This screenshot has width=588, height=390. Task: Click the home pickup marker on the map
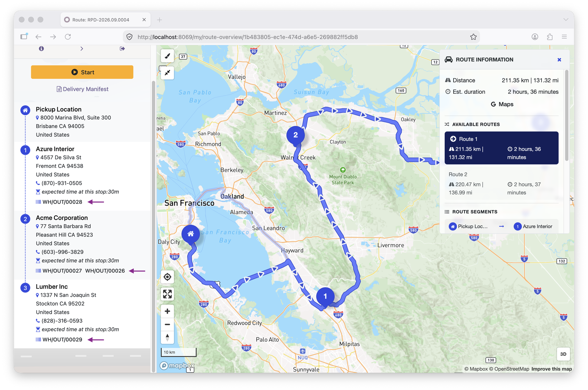tap(190, 234)
